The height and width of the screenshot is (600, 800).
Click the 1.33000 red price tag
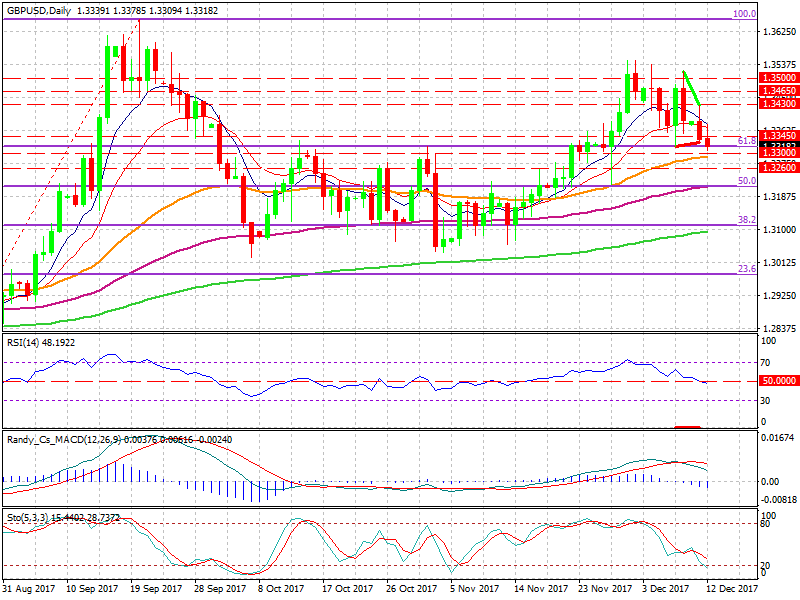(779, 153)
